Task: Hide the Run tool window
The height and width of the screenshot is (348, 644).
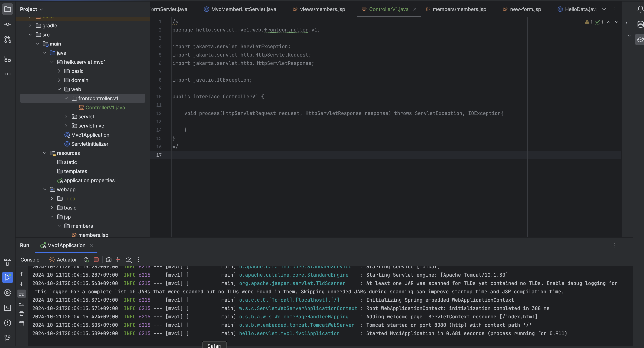Action: click(624, 245)
